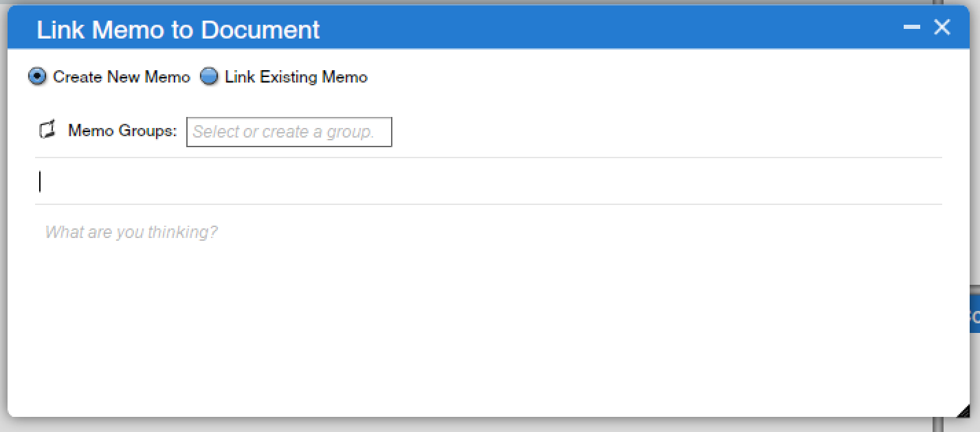980x432 pixels.
Task: Open the Select or create a group box
Action: click(x=289, y=132)
